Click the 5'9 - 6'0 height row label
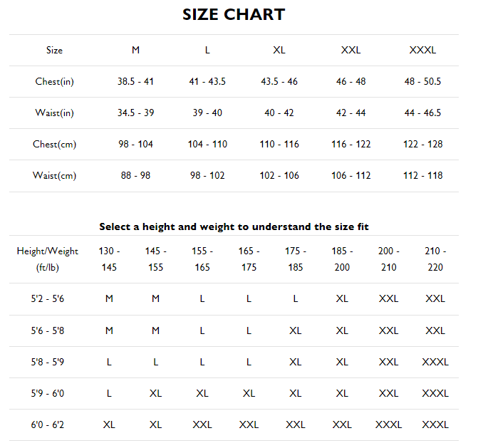The height and width of the screenshot is (448, 483). click(48, 393)
